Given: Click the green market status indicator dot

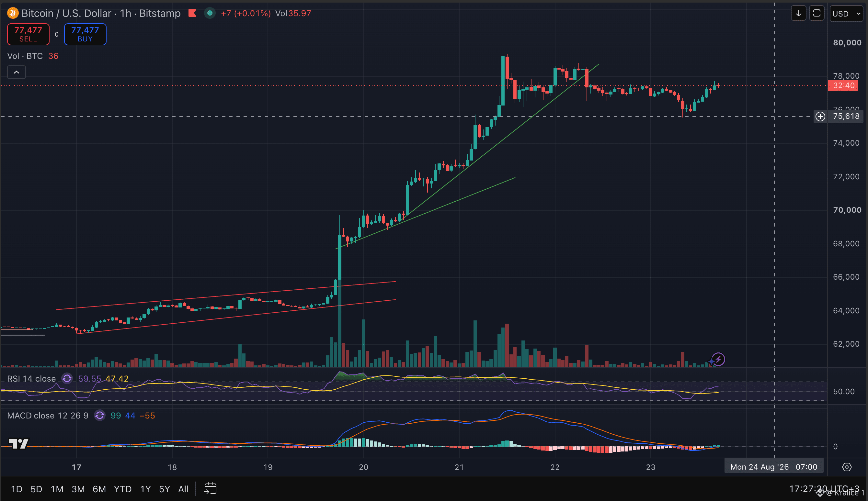Looking at the screenshot, I should point(210,13).
